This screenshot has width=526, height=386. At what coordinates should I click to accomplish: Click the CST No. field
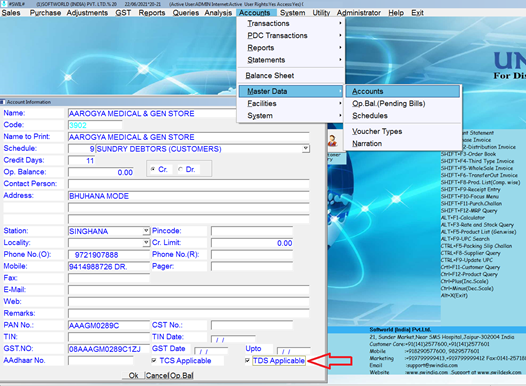[252, 325]
